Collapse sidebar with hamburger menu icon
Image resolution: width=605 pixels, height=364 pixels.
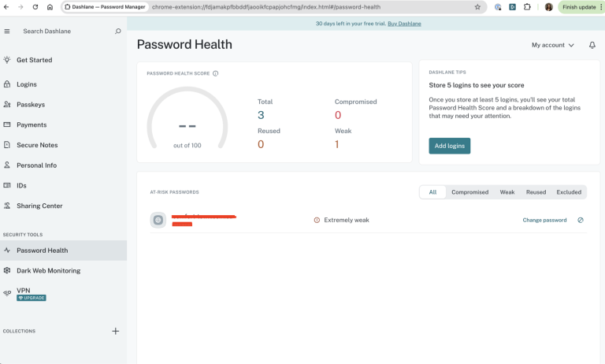click(x=7, y=32)
